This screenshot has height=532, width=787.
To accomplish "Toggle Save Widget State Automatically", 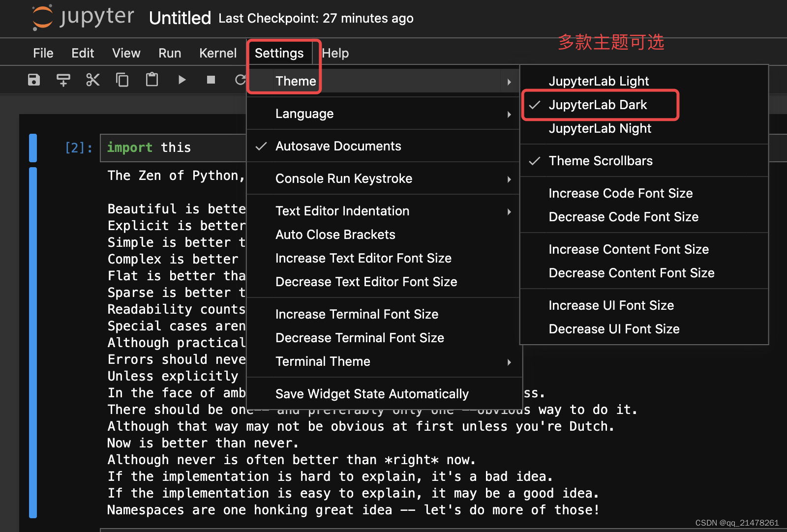I will (x=383, y=394).
